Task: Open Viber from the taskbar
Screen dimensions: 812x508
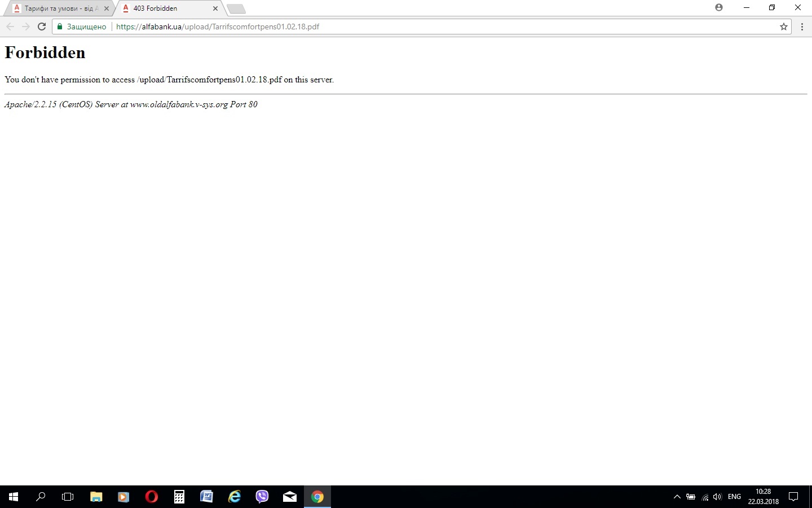Action: (x=262, y=497)
